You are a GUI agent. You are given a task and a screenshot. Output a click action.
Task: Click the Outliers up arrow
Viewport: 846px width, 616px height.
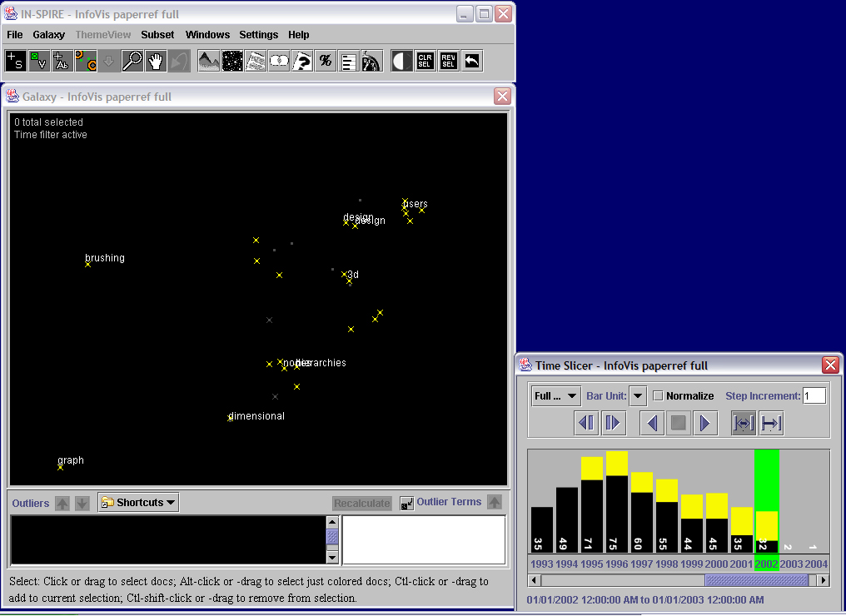coord(62,504)
